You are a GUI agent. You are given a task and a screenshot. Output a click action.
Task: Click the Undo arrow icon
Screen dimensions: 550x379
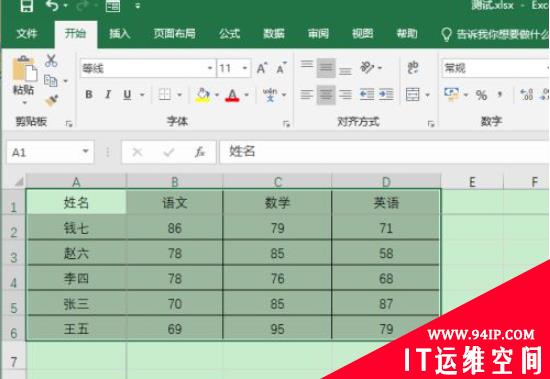(52, 6)
